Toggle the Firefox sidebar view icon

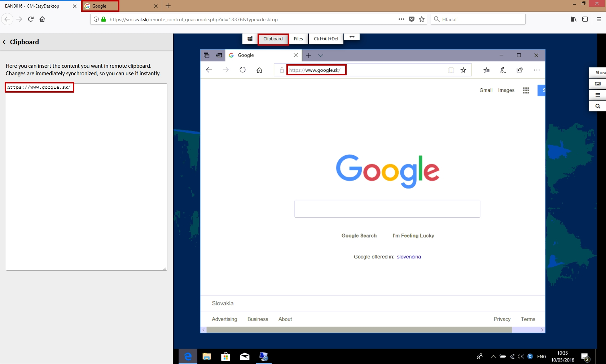click(585, 19)
